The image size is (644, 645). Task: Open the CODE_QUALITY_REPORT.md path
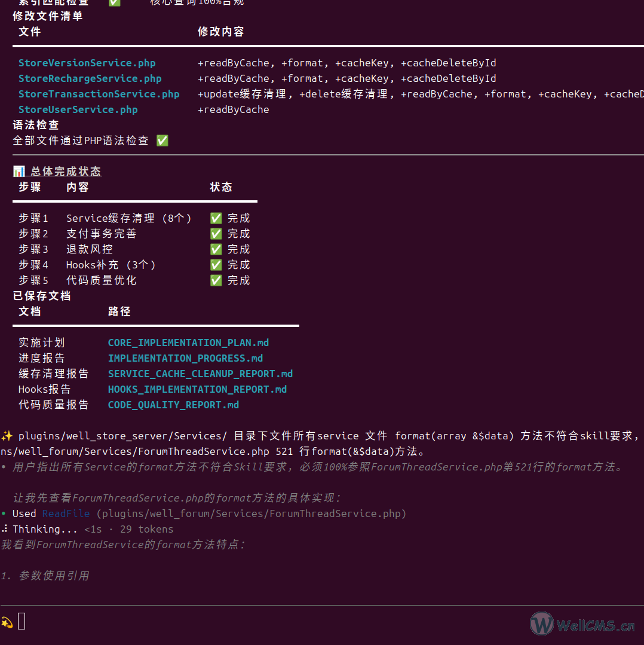(x=173, y=405)
